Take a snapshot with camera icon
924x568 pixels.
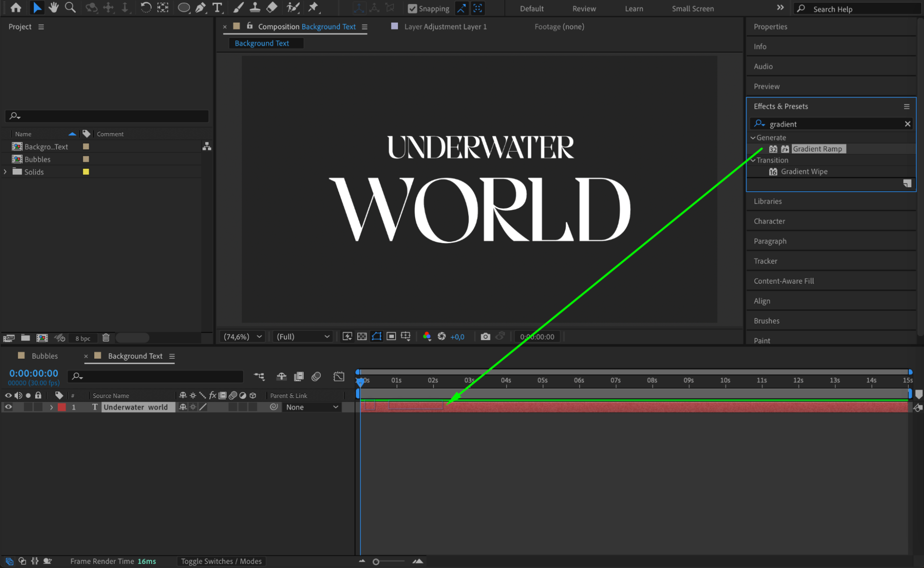point(485,336)
